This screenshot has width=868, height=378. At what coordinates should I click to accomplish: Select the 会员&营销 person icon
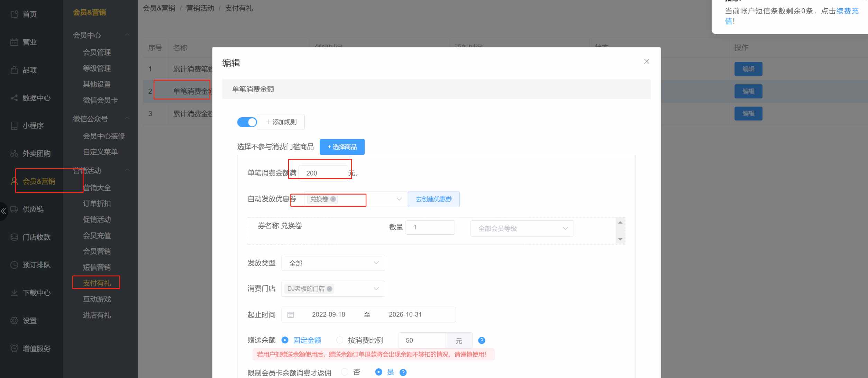14,181
